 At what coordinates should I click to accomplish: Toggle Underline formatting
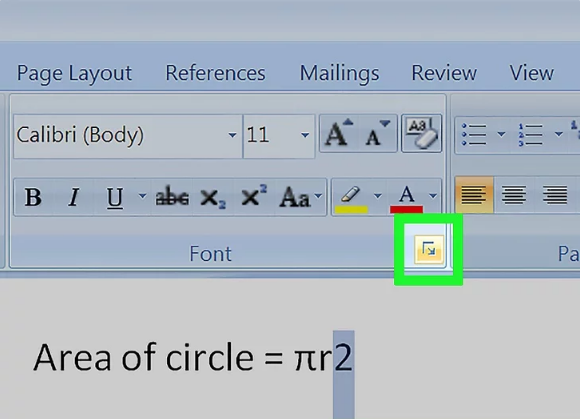[x=114, y=197]
